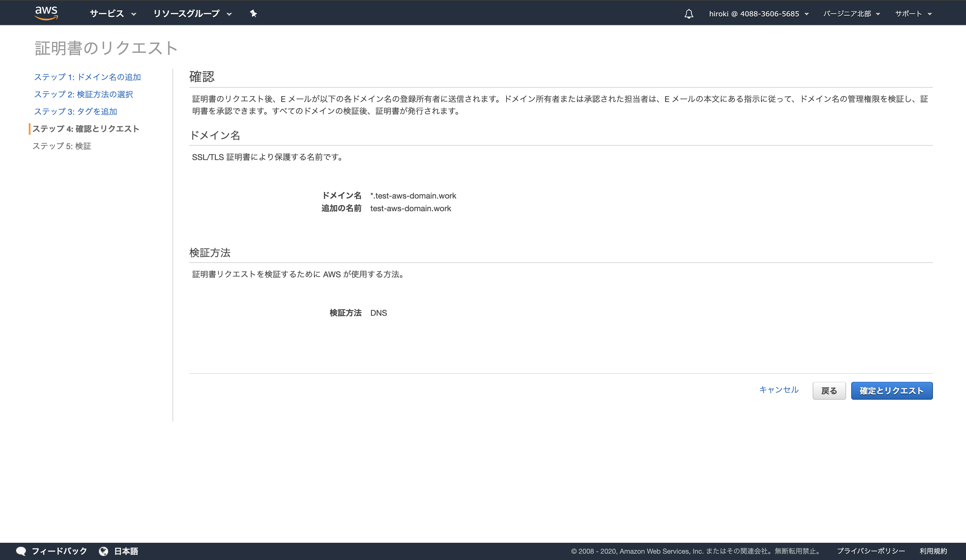Click the キャンセル link
This screenshot has height=560, width=966.
(x=778, y=390)
